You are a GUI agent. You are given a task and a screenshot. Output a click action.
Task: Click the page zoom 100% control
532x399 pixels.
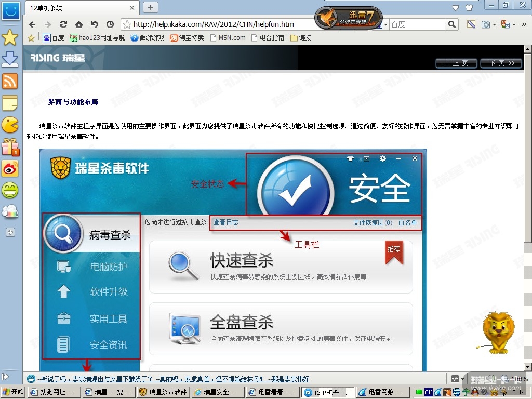tap(515, 379)
